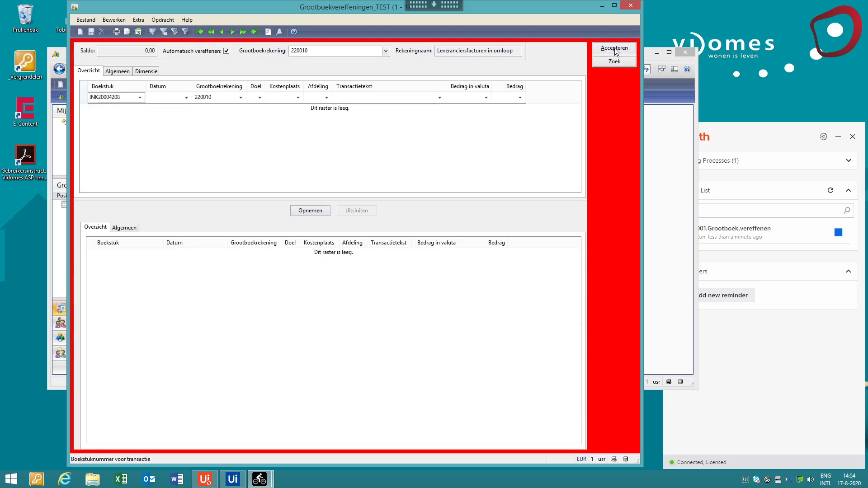868x488 pixels.
Task: Uncheck Automatisch vereffenen checkbox
Action: tap(226, 51)
